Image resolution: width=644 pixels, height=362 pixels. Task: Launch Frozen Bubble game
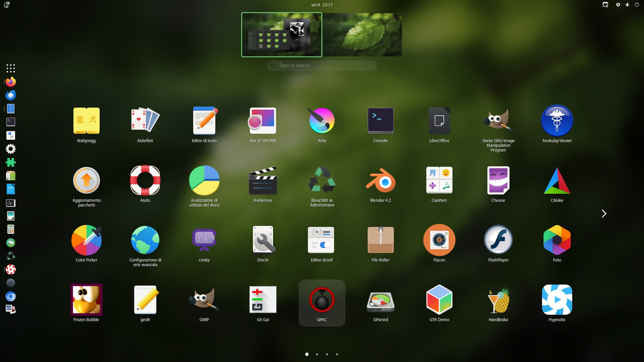(87, 299)
